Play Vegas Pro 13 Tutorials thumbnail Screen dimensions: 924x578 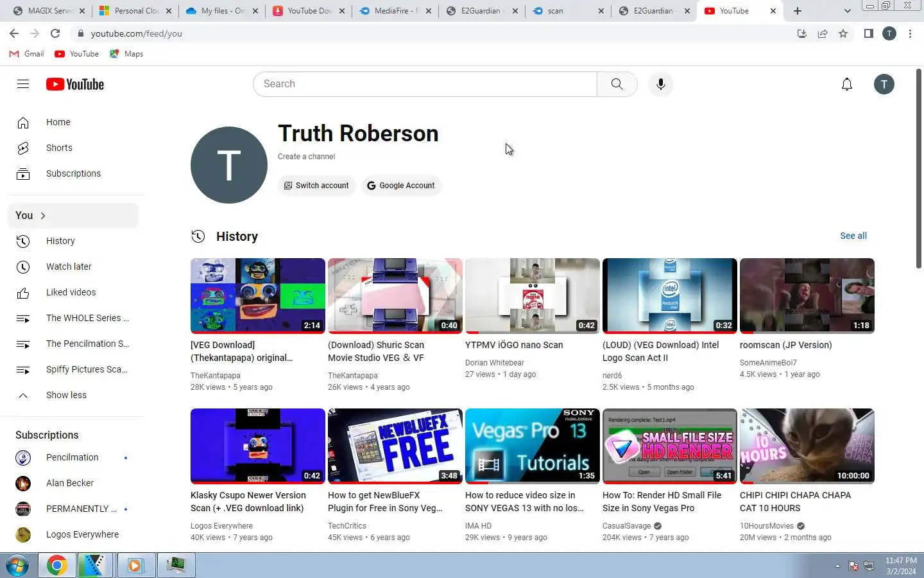tap(533, 446)
